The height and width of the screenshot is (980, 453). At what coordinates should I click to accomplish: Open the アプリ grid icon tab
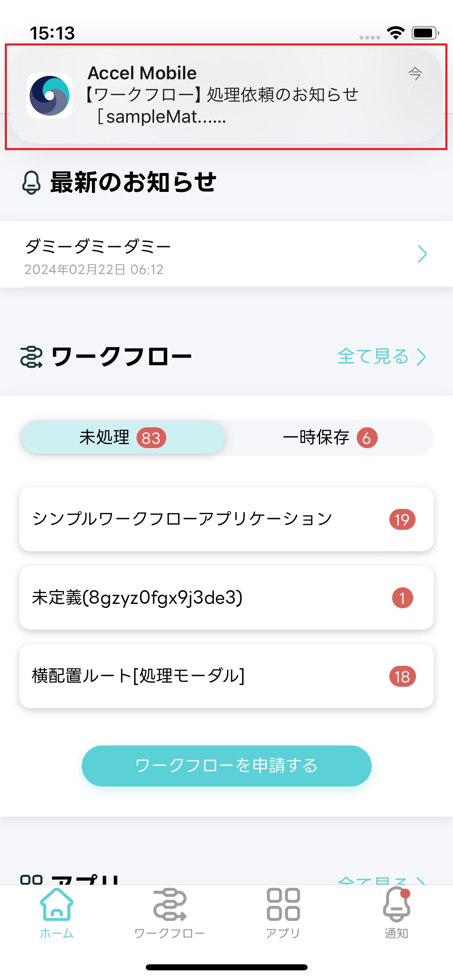click(x=283, y=913)
